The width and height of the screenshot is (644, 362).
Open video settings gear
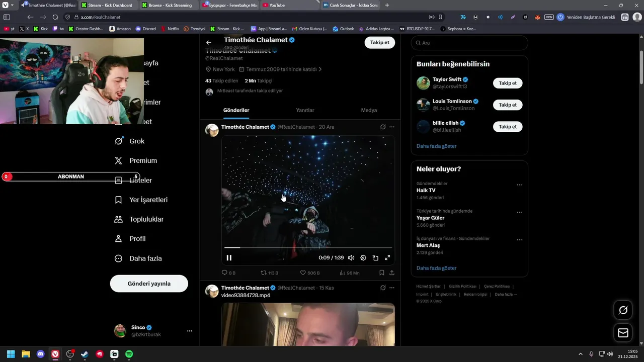pos(363,258)
